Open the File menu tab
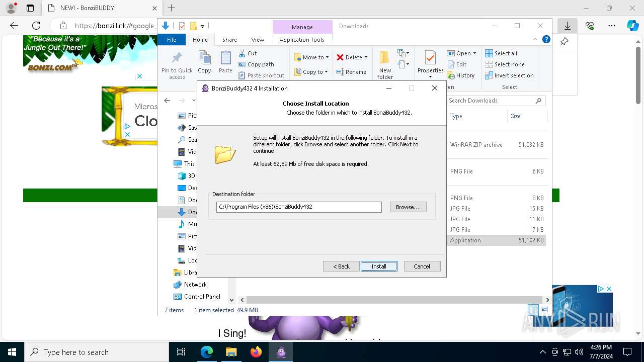Screen dimensions: 644x362 tap(172, 40)
